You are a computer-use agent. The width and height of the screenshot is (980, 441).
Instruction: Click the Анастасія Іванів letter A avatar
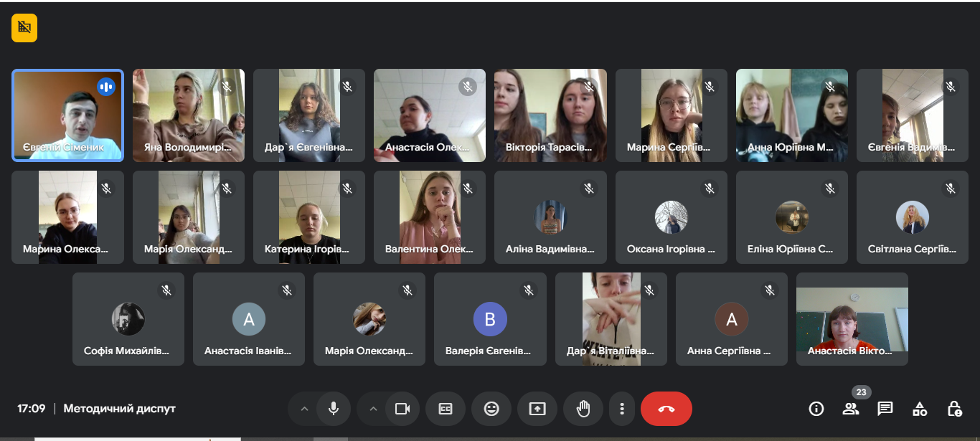[249, 319]
